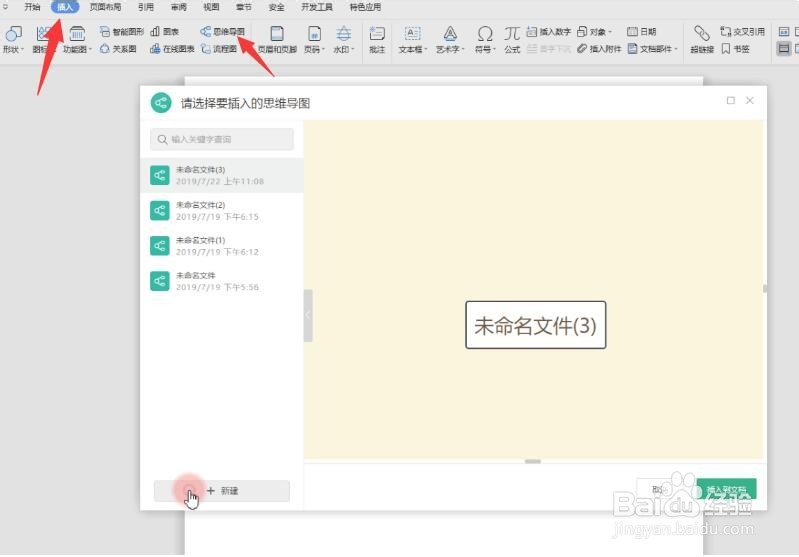This screenshot has height=557, width=799.
Task: Click the 文档部件 document parts icon
Action: (x=633, y=49)
